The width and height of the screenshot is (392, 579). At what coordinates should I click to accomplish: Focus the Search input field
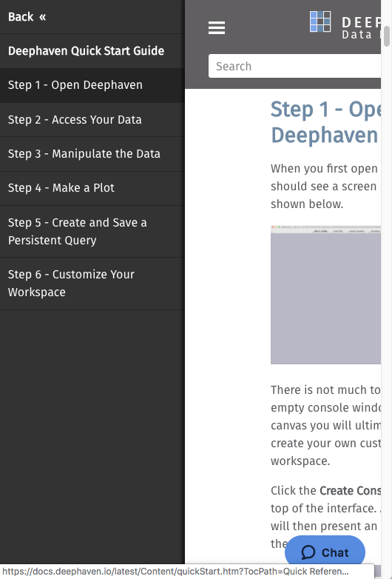(294, 66)
